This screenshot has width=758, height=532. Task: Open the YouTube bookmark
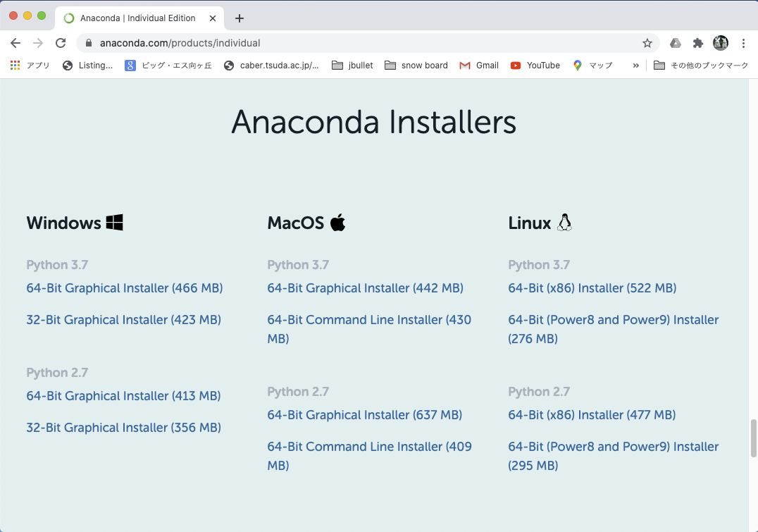[x=535, y=66]
